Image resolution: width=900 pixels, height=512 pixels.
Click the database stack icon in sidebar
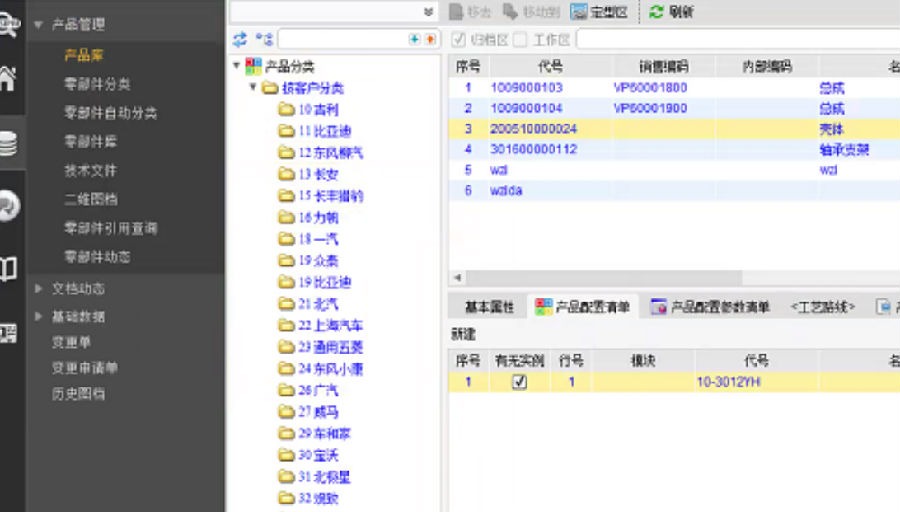coord(8,143)
